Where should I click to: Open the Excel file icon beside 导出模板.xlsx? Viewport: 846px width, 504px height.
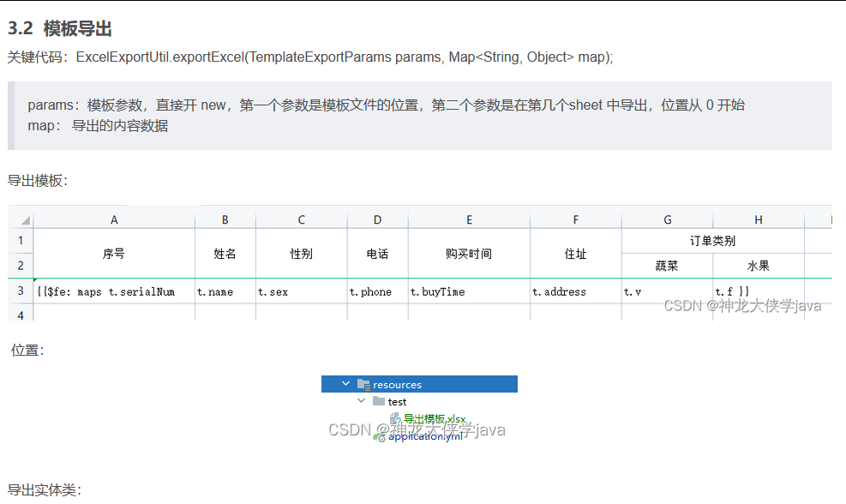393,417
